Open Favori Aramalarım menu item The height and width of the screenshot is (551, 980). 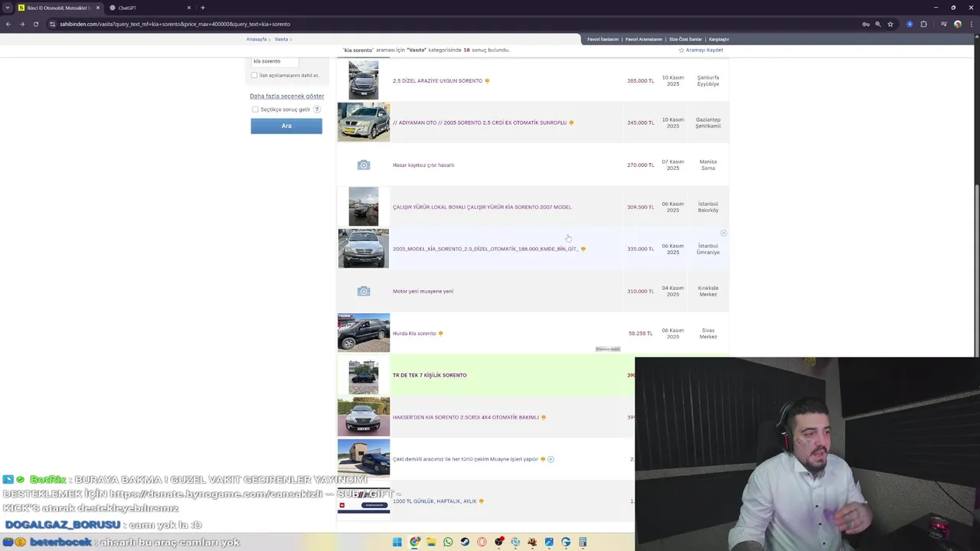coord(643,39)
